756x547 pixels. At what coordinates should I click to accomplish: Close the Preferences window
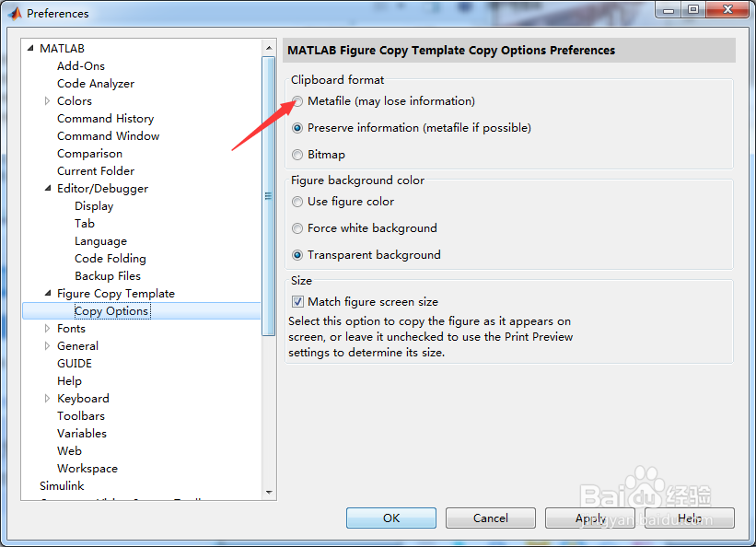tap(728, 9)
